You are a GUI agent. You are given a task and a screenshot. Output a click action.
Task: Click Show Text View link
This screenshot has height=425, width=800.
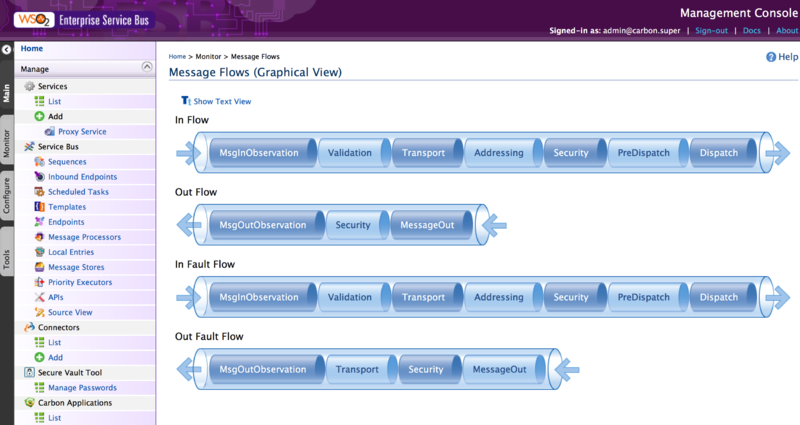click(222, 101)
